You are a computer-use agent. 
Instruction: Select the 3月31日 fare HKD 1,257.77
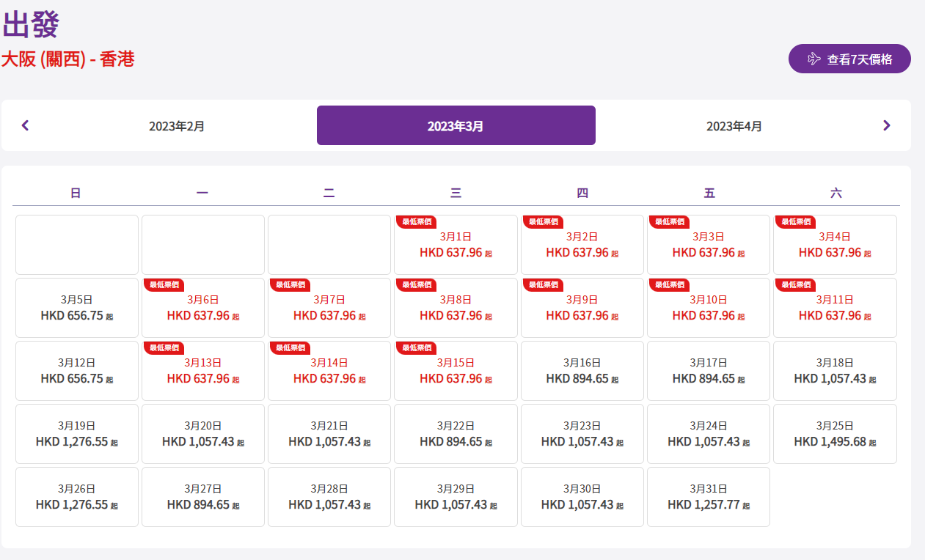[x=709, y=497]
